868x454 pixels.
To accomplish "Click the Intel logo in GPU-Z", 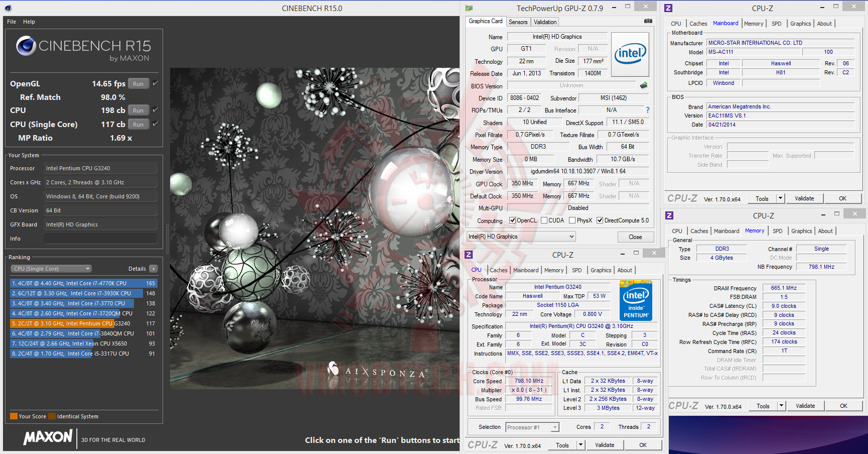I will [x=630, y=53].
